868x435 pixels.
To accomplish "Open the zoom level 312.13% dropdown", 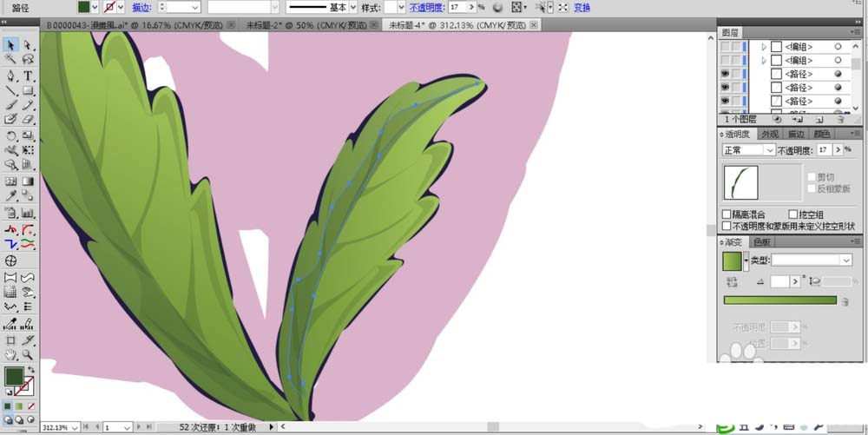I will (75, 427).
